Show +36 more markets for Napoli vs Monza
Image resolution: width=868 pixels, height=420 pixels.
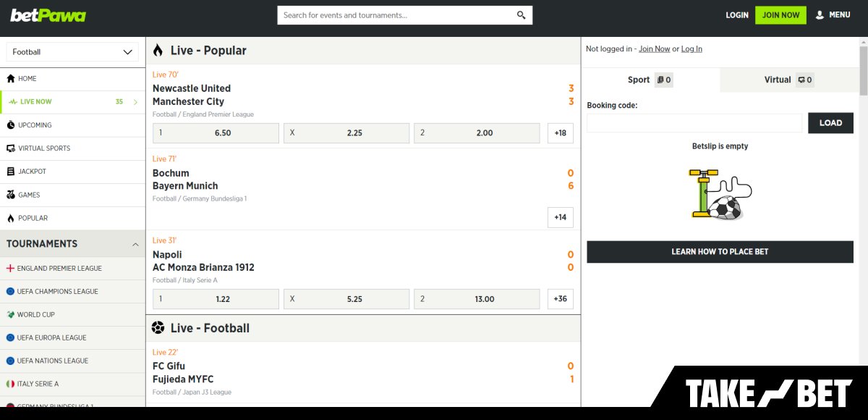561,299
